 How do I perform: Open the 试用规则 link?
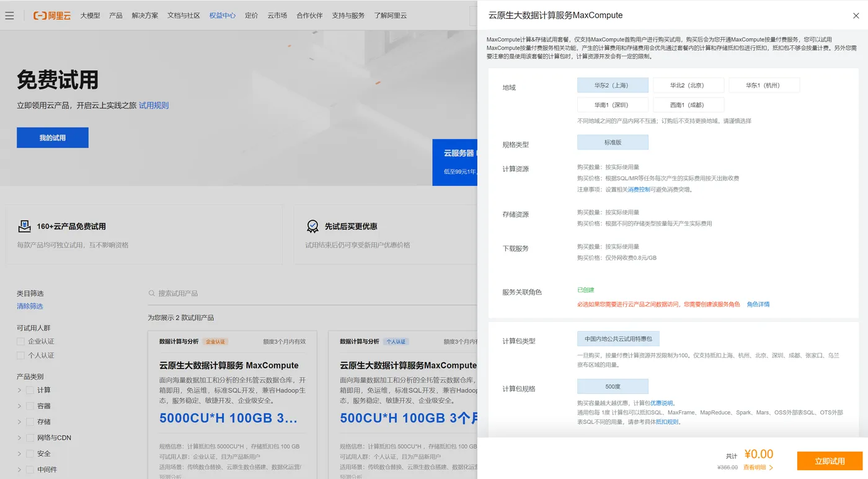(154, 105)
